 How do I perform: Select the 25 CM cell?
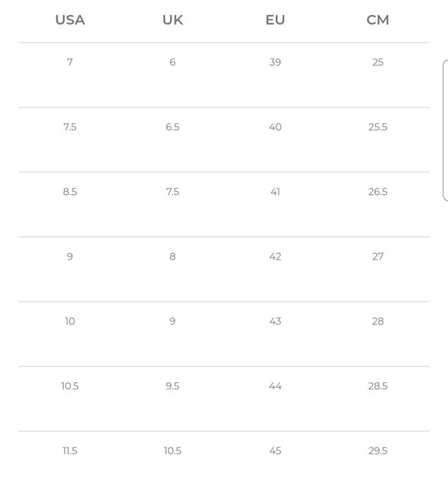378,63
